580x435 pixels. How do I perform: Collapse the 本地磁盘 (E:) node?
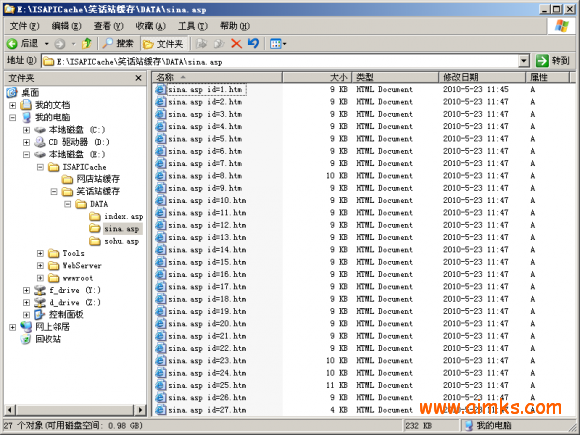click(26, 155)
